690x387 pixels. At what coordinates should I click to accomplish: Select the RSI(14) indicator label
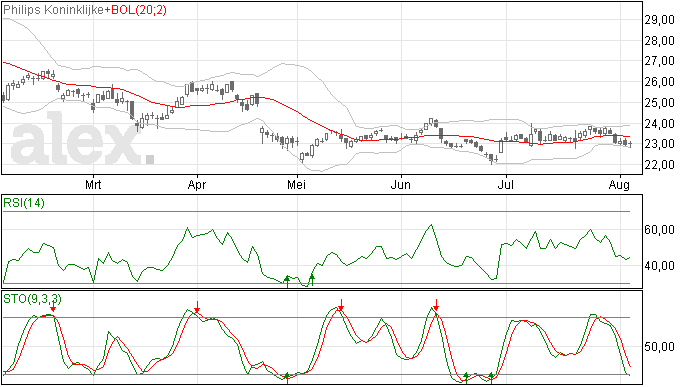pos(24,203)
